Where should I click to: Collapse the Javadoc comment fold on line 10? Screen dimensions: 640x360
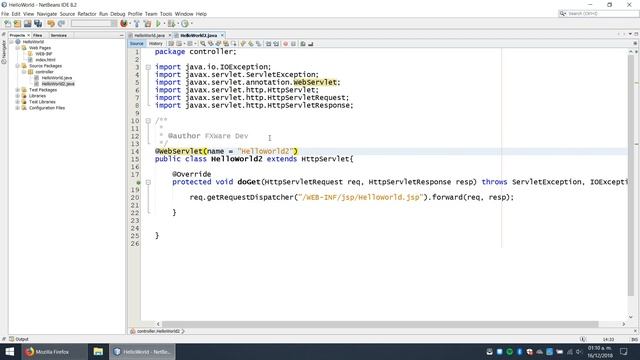148,121
